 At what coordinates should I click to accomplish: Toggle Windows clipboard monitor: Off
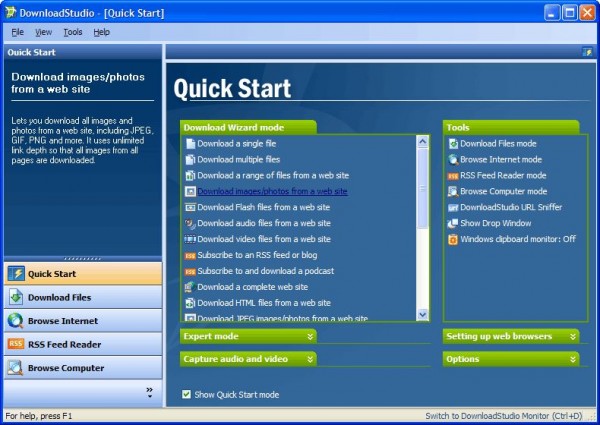[518, 239]
